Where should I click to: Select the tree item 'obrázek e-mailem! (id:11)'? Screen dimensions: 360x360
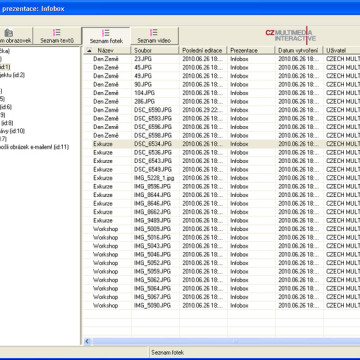point(34,147)
